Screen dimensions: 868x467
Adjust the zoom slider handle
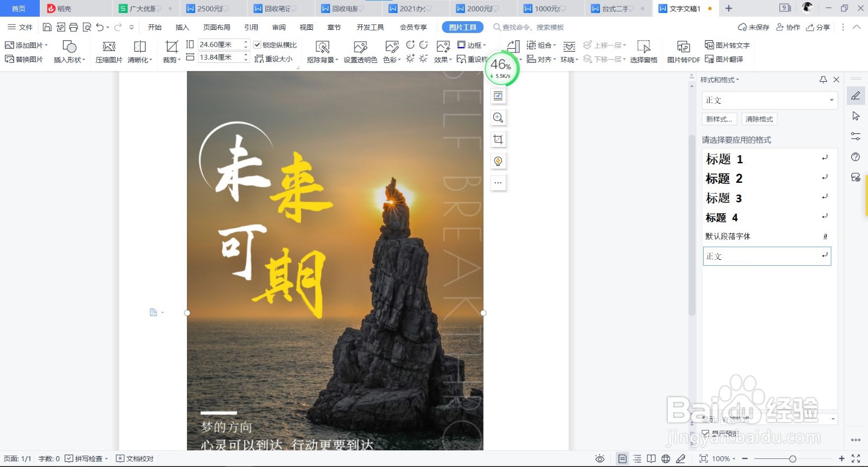click(793, 459)
